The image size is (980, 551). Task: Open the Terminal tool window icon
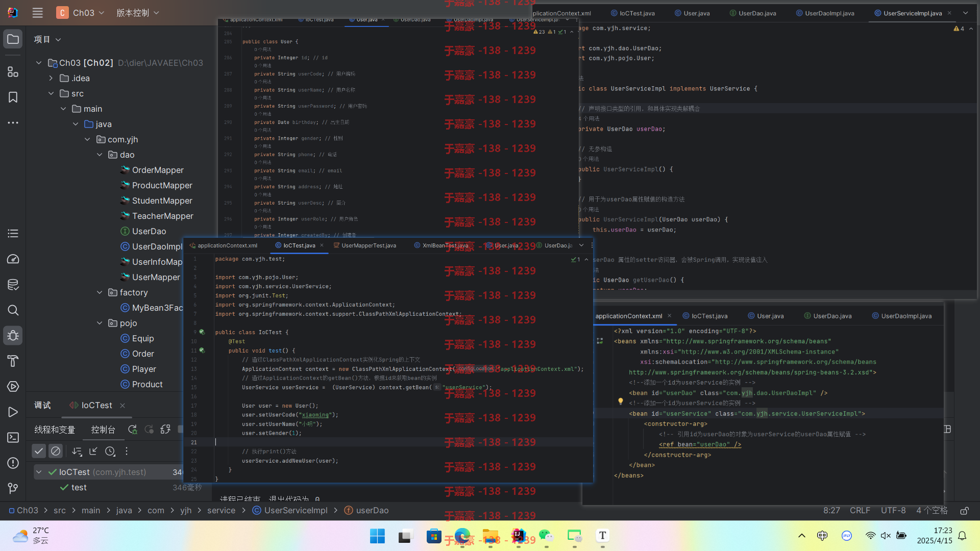coord(13,438)
